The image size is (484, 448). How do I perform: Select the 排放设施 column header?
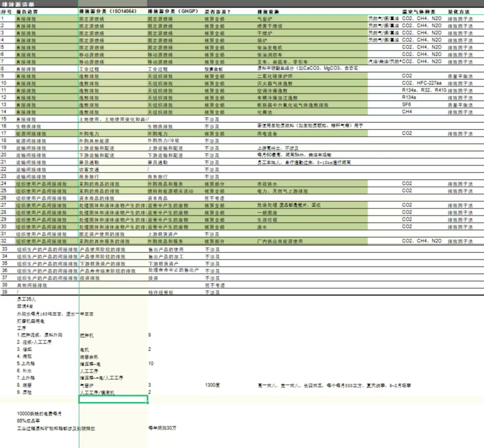pyautogui.click(x=267, y=11)
